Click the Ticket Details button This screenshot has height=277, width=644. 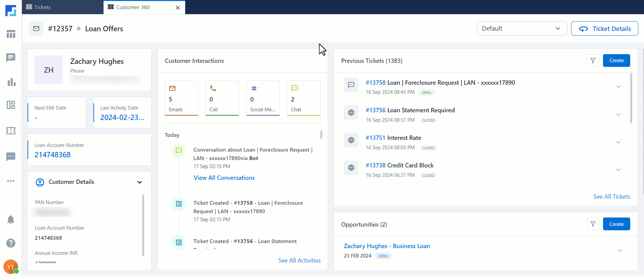click(604, 29)
